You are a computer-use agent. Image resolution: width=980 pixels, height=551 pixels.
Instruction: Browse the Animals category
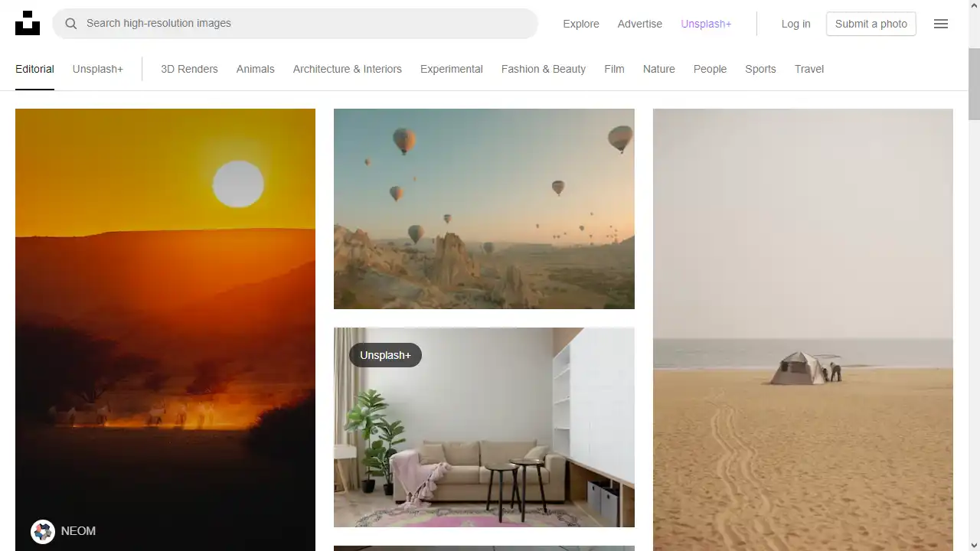pyautogui.click(x=255, y=69)
